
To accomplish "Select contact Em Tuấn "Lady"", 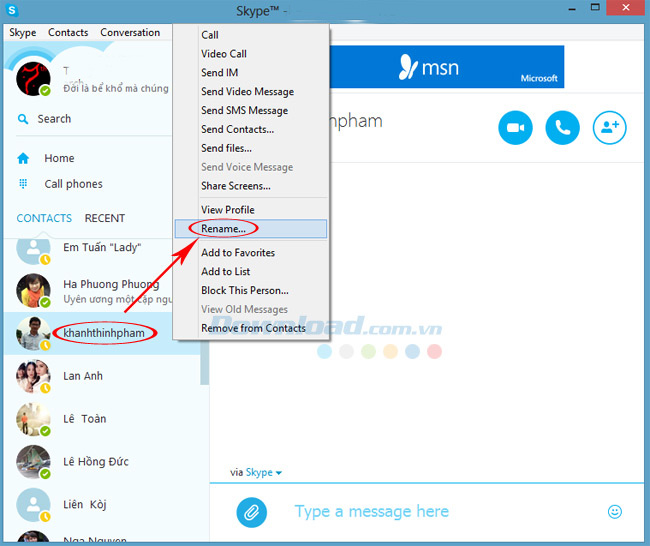I will pos(102,248).
